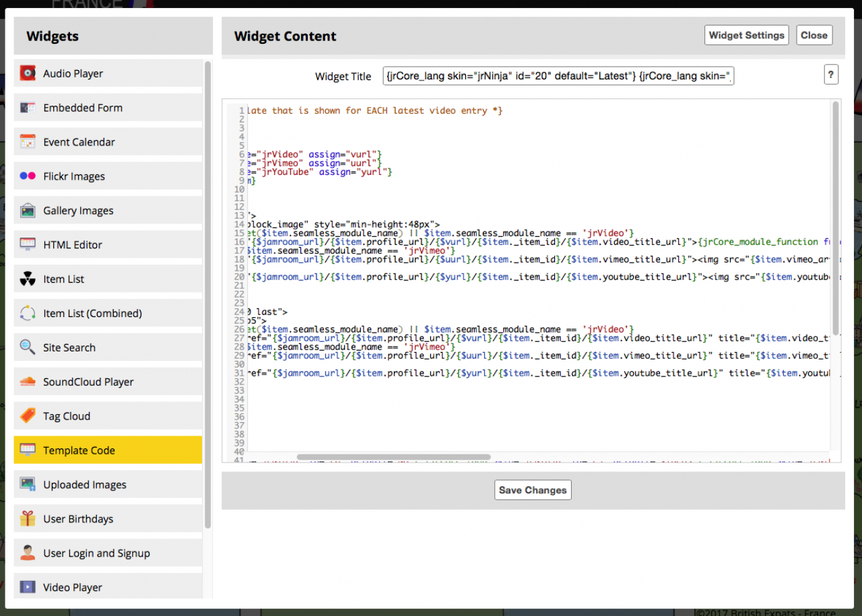Choose the Template Code widget

tap(79, 450)
